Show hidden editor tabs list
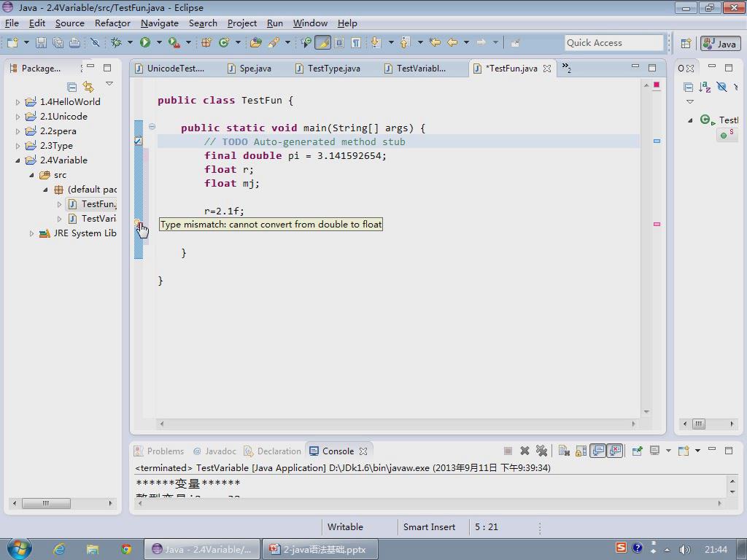Screen dimensions: 747x560 [x=566, y=68]
